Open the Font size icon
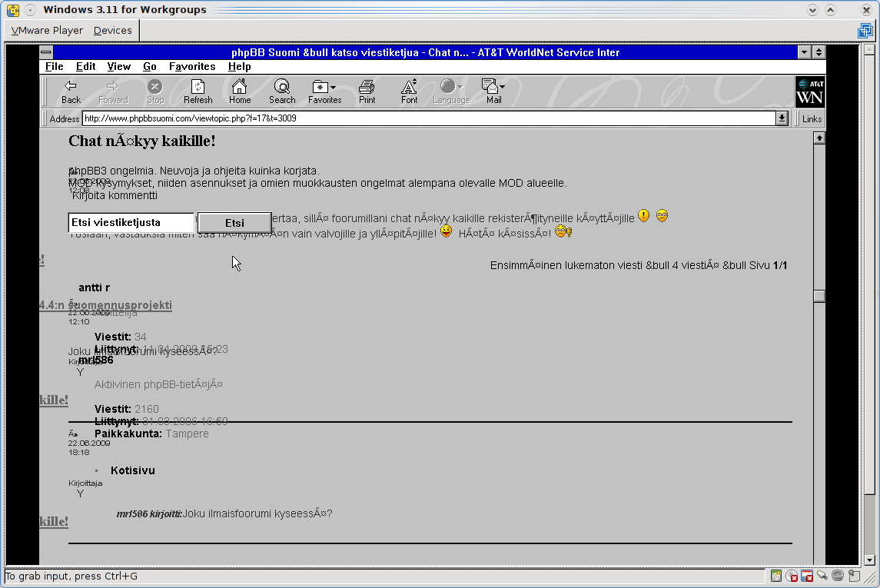This screenshot has width=880, height=588. tap(410, 91)
